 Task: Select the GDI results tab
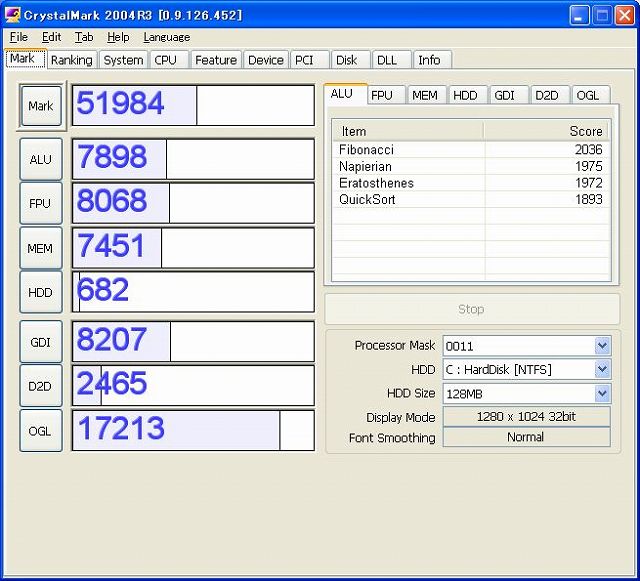tap(509, 95)
